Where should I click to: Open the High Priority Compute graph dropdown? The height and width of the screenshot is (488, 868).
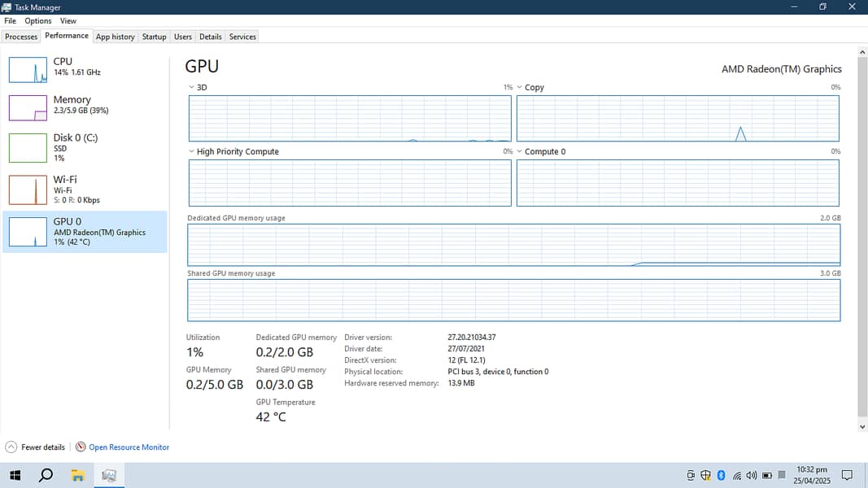[x=191, y=151]
